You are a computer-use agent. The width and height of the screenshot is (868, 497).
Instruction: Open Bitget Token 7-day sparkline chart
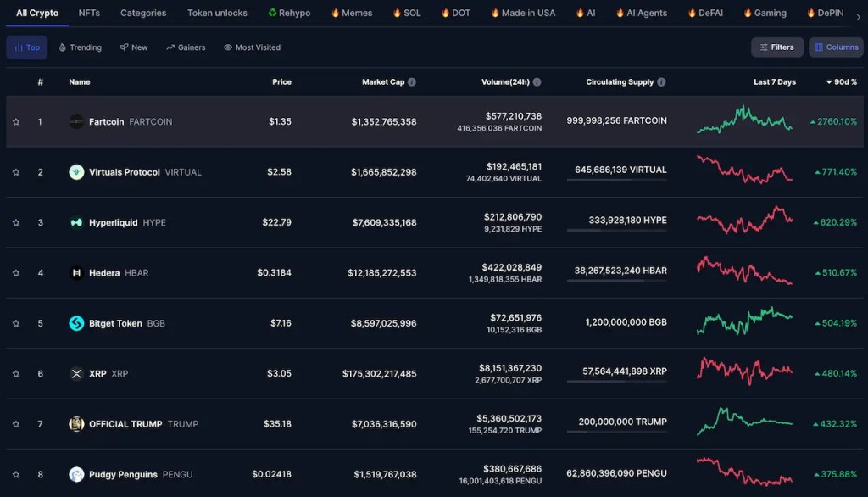pos(744,323)
